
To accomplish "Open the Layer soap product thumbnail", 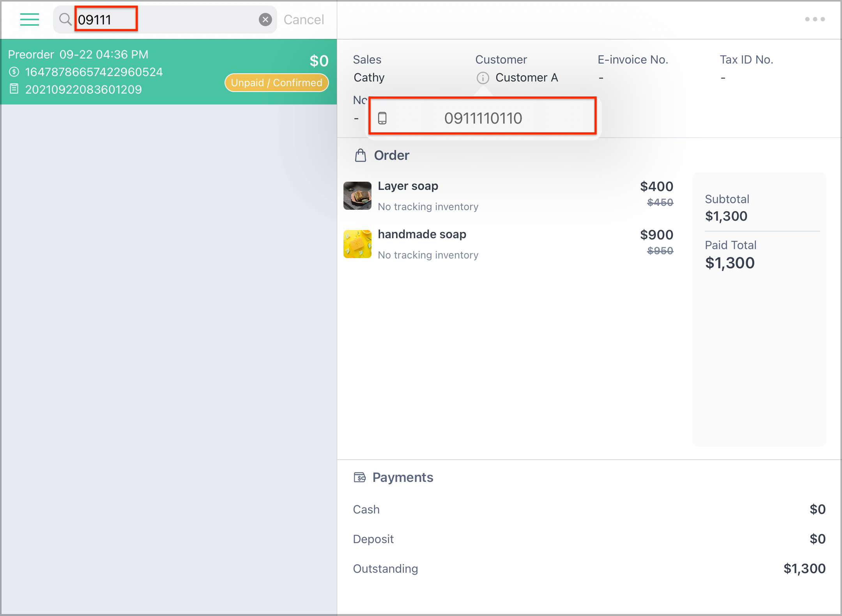I will tap(357, 196).
